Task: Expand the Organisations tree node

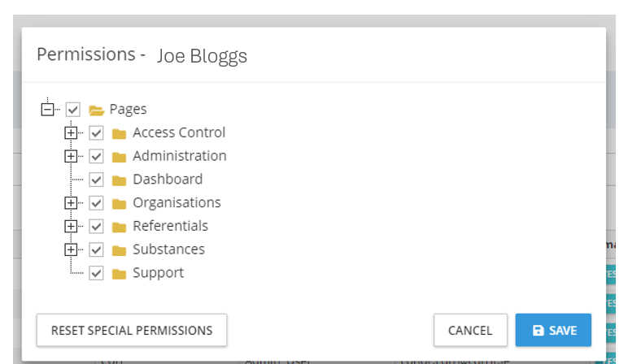Action: tap(72, 202)
